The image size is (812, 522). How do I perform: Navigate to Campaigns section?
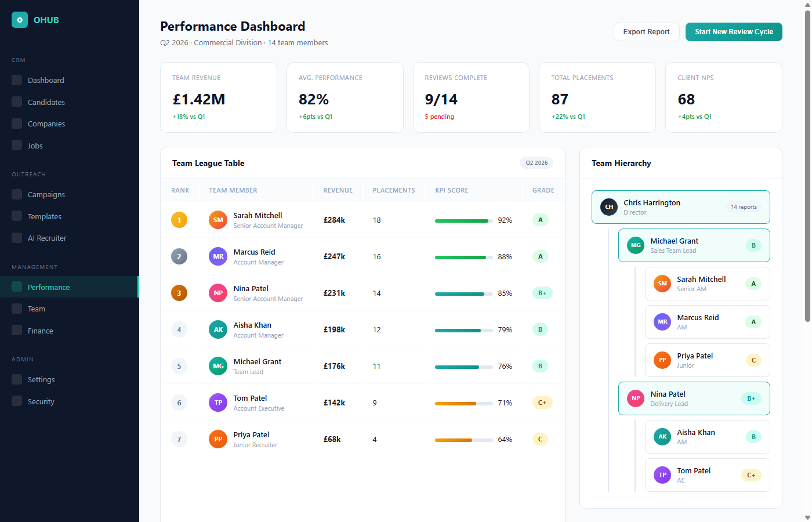(x=70, y=194)
